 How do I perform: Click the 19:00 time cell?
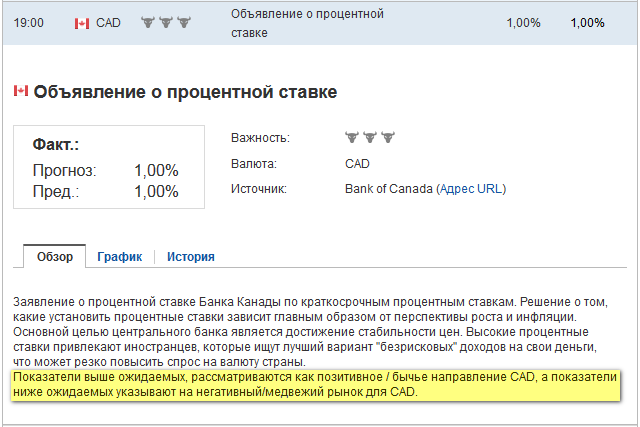(x=28, y=23)
